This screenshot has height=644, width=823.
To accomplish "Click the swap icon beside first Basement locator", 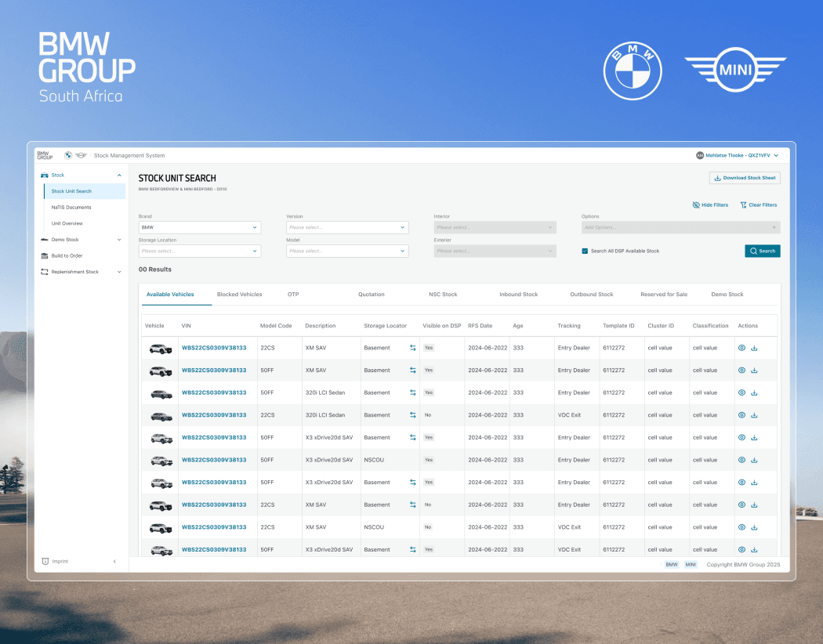I will [412, 348].
